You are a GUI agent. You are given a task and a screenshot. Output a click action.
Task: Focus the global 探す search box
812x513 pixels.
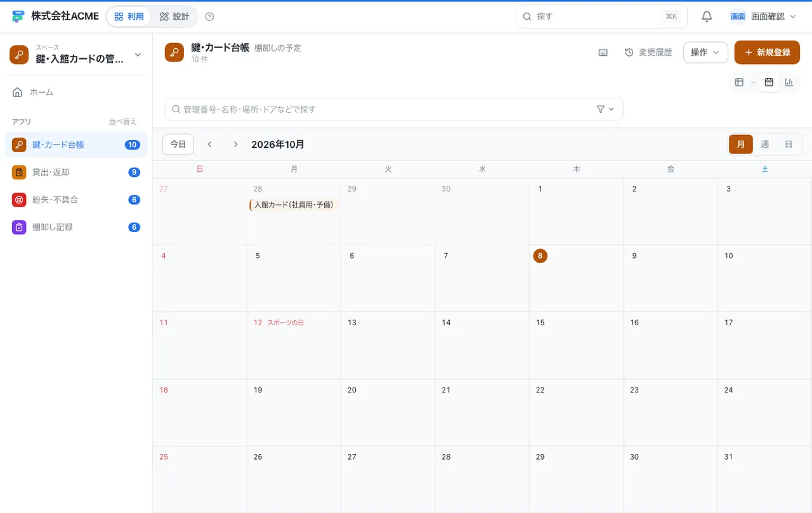click(x=601, y=16)
